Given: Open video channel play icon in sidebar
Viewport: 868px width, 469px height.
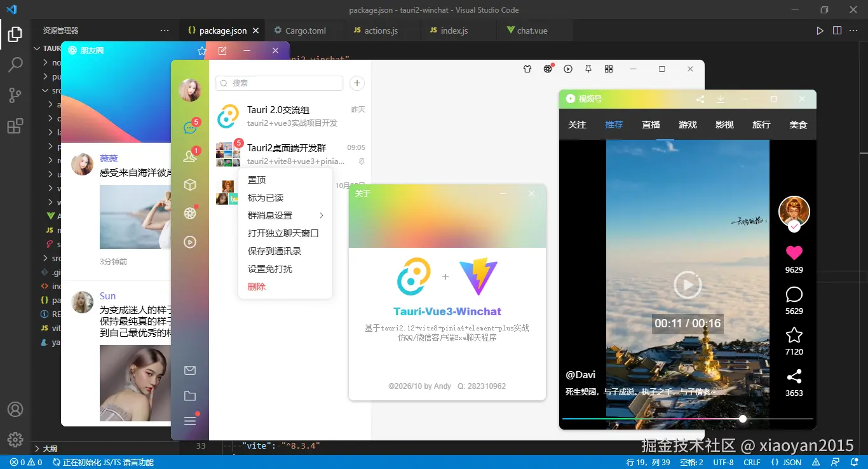Looking at the screenshot, I should click(189, 242).
